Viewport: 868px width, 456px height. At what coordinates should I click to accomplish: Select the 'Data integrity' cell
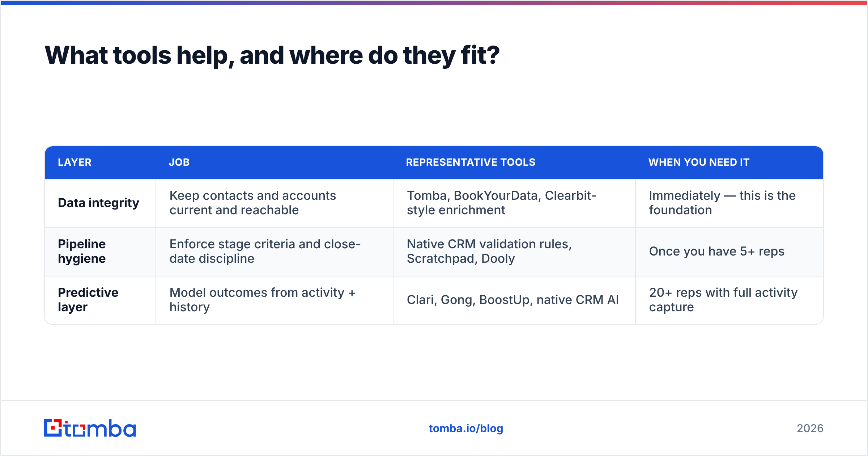(100, 203)
